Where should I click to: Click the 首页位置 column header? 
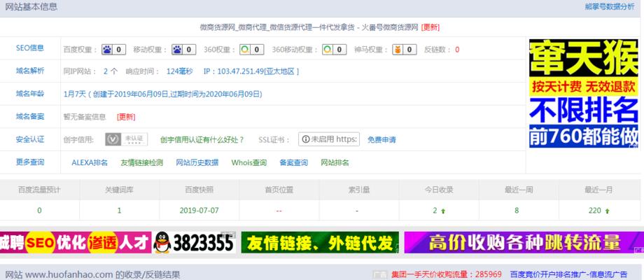[279, 190]
